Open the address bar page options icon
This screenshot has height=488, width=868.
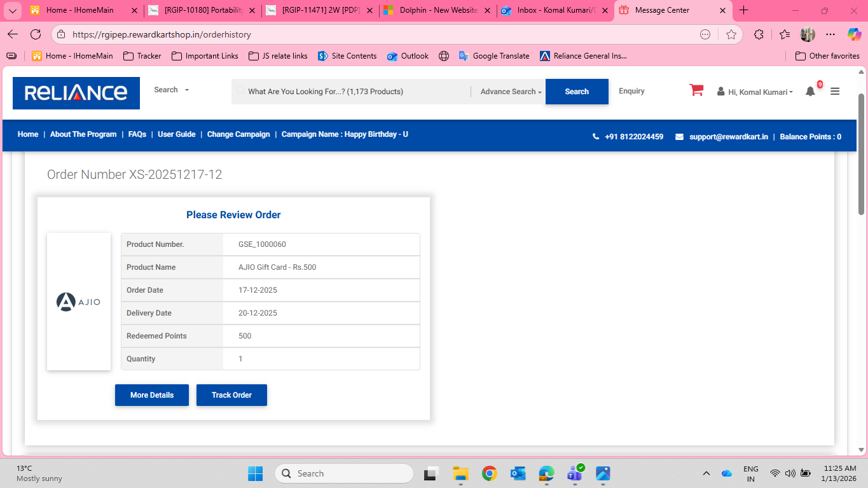click(x=705, y=34)
